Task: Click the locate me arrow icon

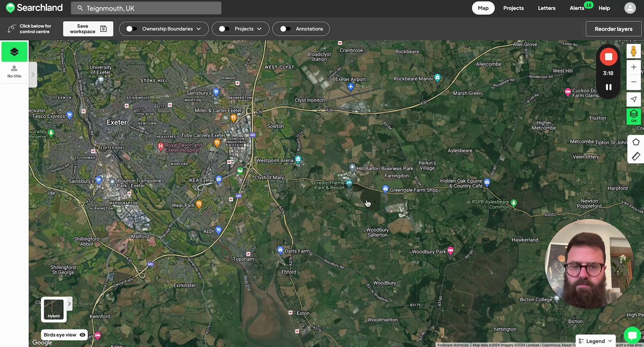Action: tap(634, 99)
